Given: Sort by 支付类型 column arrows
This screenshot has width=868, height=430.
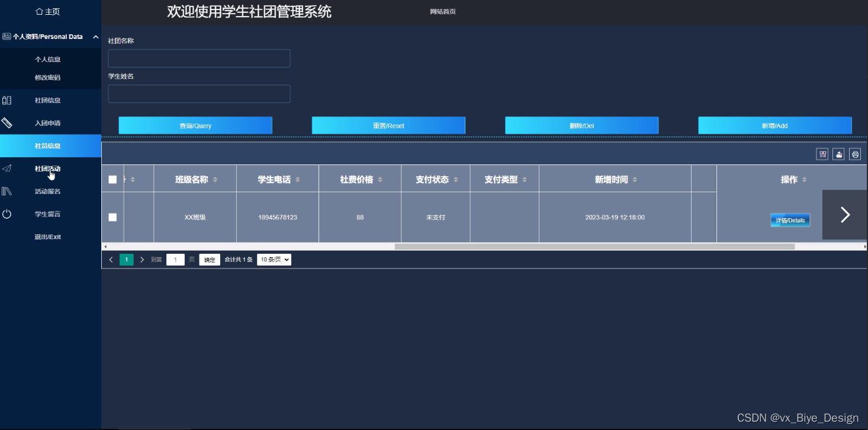Looking at the screenshot, I should coord(524,180).
